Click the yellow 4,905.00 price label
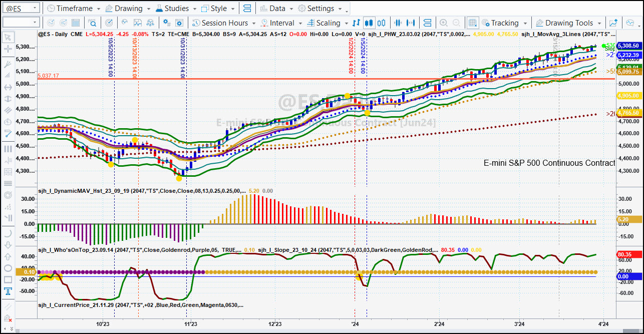This screenshot has width=644, height=334. pyautogui.click(x=628, y=96)
